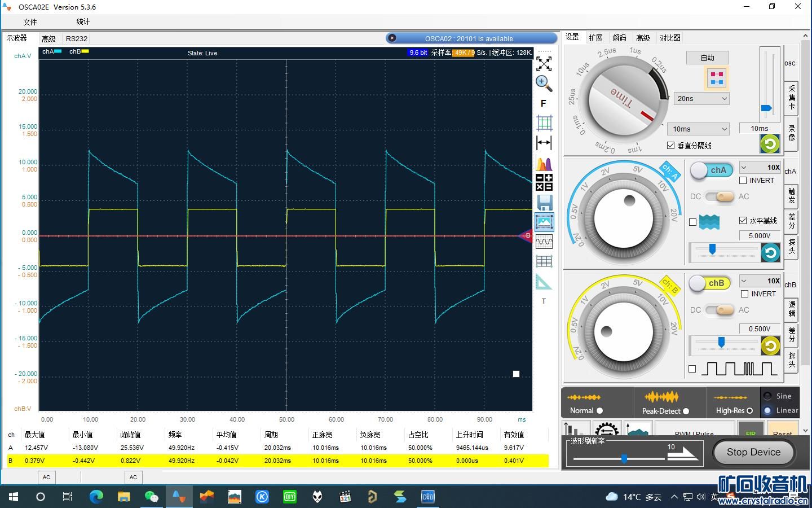Open the math calculator icon
812x508 pixels.
pos(544,182)
